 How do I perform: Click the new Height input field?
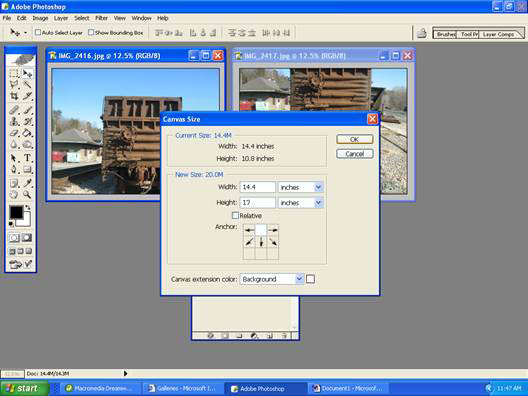pos(258,203)
